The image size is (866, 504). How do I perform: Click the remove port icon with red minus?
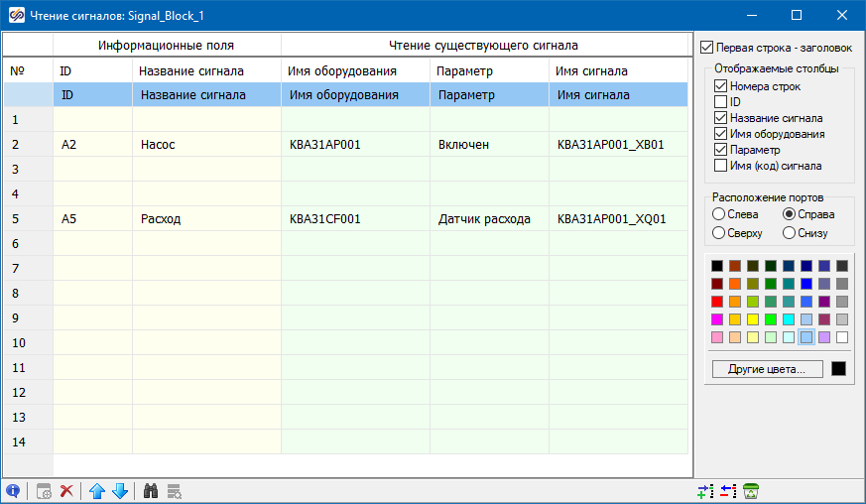pyautogui.click(x=728, y=490)
